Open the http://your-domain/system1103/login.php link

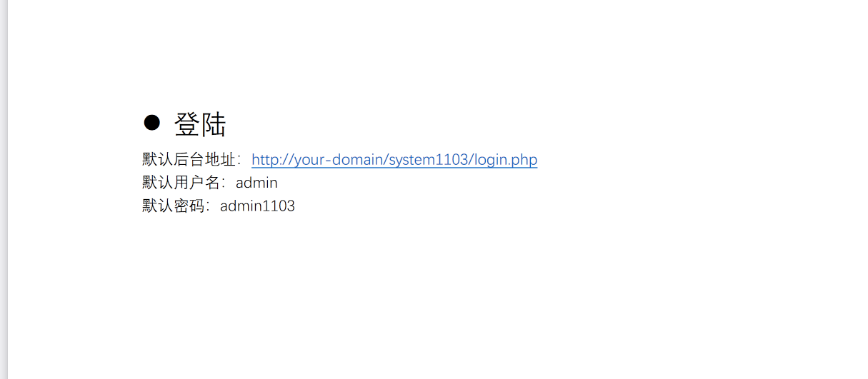click(394, 160)
